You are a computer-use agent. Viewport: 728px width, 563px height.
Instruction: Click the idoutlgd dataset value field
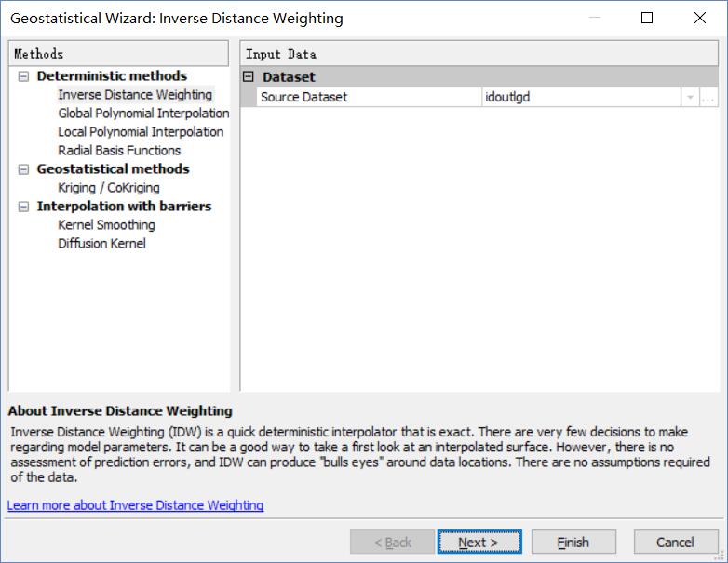click(581, 97)
